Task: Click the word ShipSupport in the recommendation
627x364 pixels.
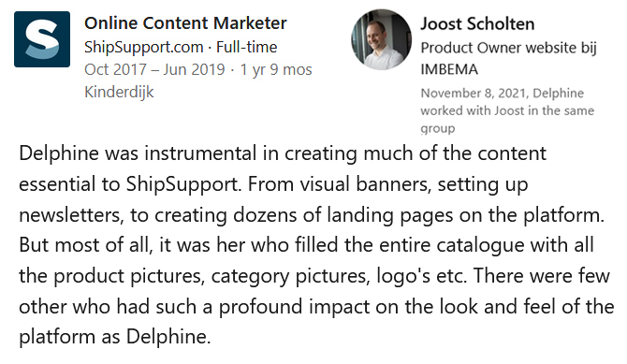Action: click(182, 184)
